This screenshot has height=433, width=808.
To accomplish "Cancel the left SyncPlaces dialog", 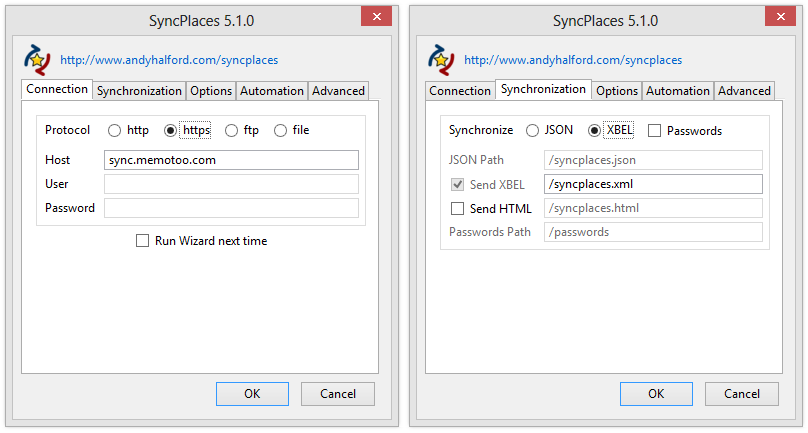I will pyautogui.click(x=338, y=394).
